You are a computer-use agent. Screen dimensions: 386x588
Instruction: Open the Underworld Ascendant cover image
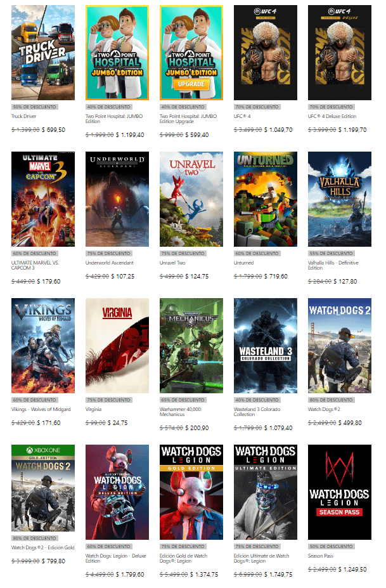click(117, 199)
